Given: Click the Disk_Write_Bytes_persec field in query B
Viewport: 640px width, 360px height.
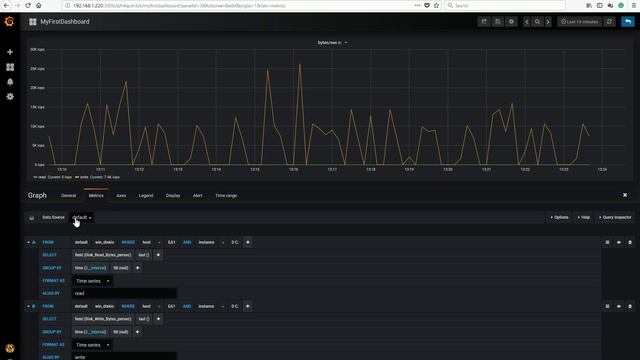Looking at the screenshot, I should (x=103, y=319).
